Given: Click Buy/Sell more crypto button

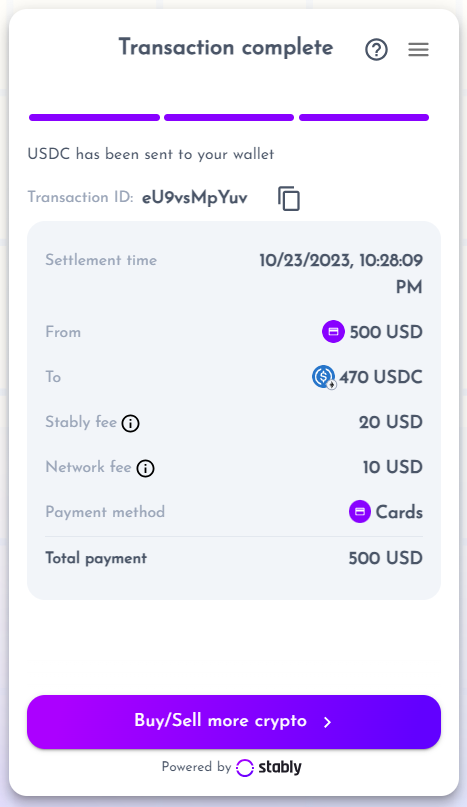Looking at the screenshot, I should [x=234, y=722].
